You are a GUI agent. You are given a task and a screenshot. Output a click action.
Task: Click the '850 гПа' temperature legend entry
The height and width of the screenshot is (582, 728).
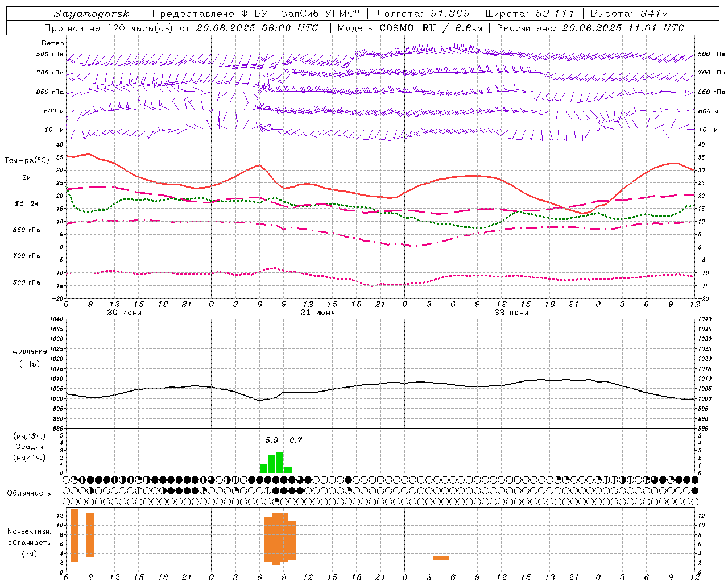tap(27, 230)
